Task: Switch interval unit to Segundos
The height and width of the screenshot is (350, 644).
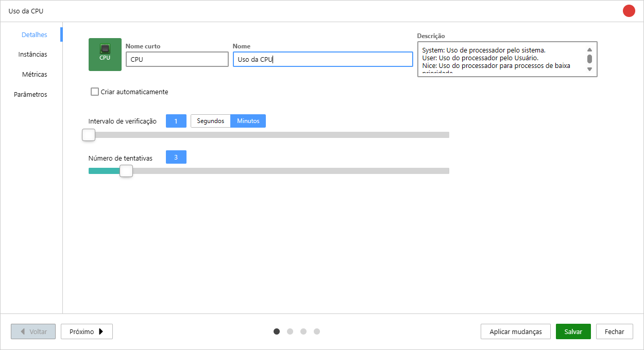Action: point(210,121)
